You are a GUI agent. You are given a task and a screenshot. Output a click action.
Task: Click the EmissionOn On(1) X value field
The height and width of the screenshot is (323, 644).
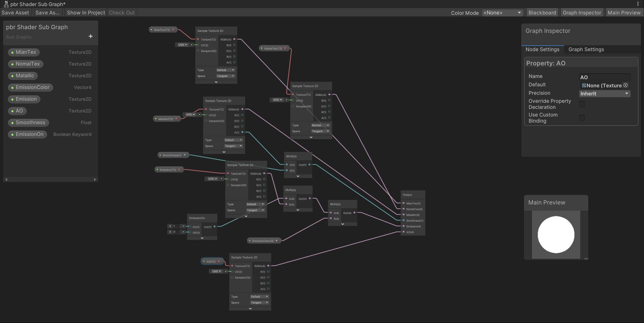[x=176, y=226]
